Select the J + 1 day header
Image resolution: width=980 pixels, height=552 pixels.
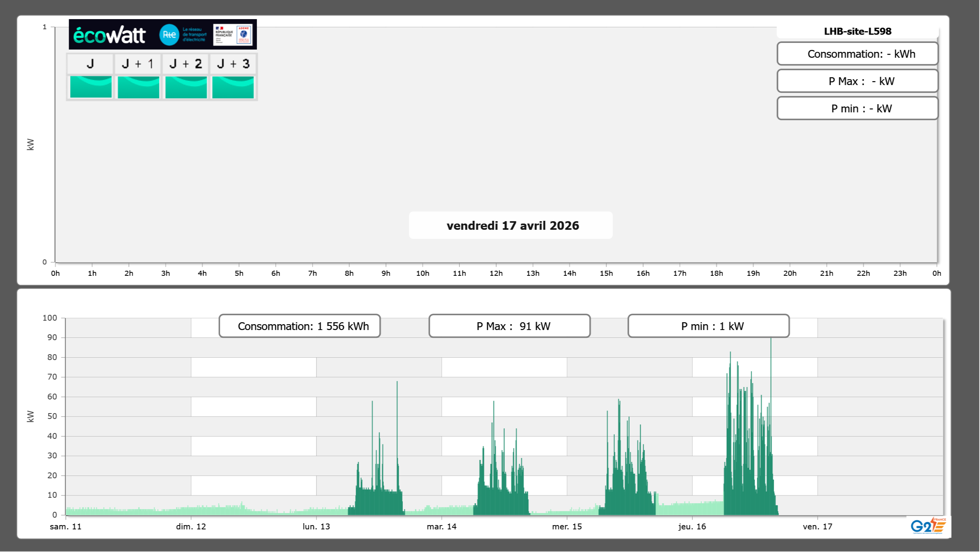click(138, 64)
